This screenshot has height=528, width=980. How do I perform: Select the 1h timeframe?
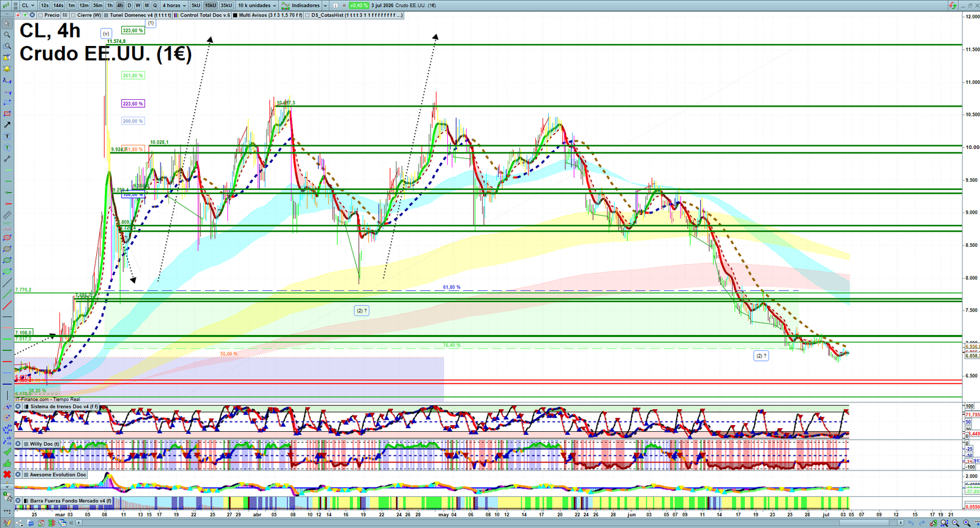click(x=110, y=6)
